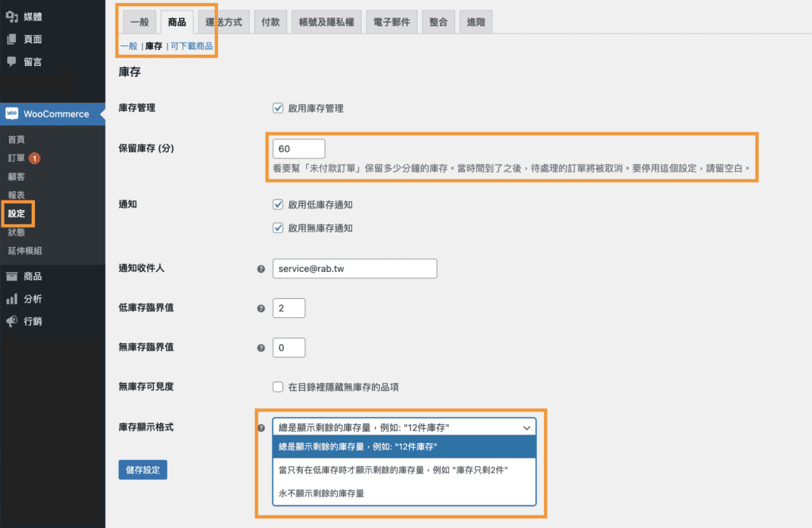
Task: Click the help icon beside 庫存顯示格式
Action: pos(261,427)
